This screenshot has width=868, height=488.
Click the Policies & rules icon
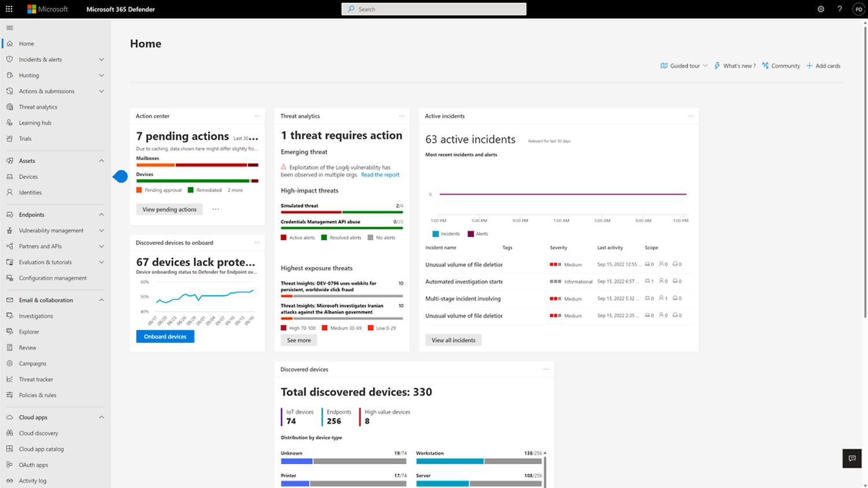[x=9, y=395]
